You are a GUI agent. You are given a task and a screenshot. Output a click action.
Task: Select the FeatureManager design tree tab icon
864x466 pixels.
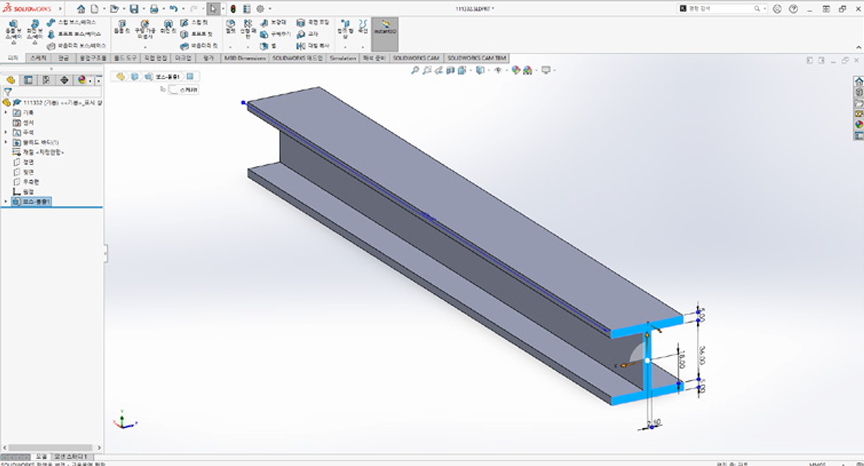[x=11, y=79]
